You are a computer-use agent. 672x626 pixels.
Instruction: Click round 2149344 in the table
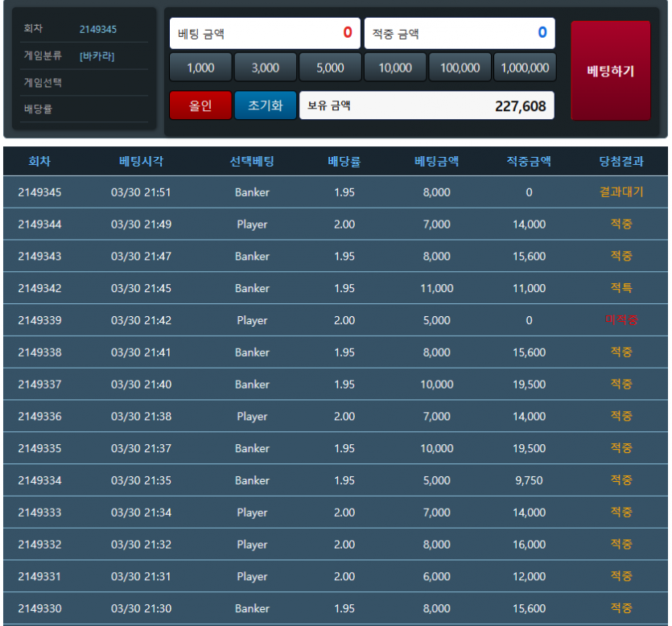pyautogui.click(x=39, y=224)
